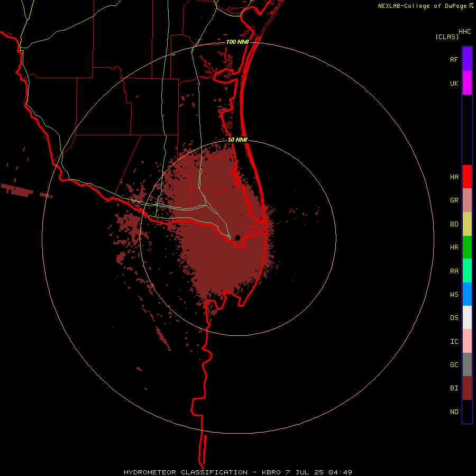Image resolution: width=476 pixels, height=476 pixels.
Task: Click the 'HA' legend label
Action: [454, 177]
